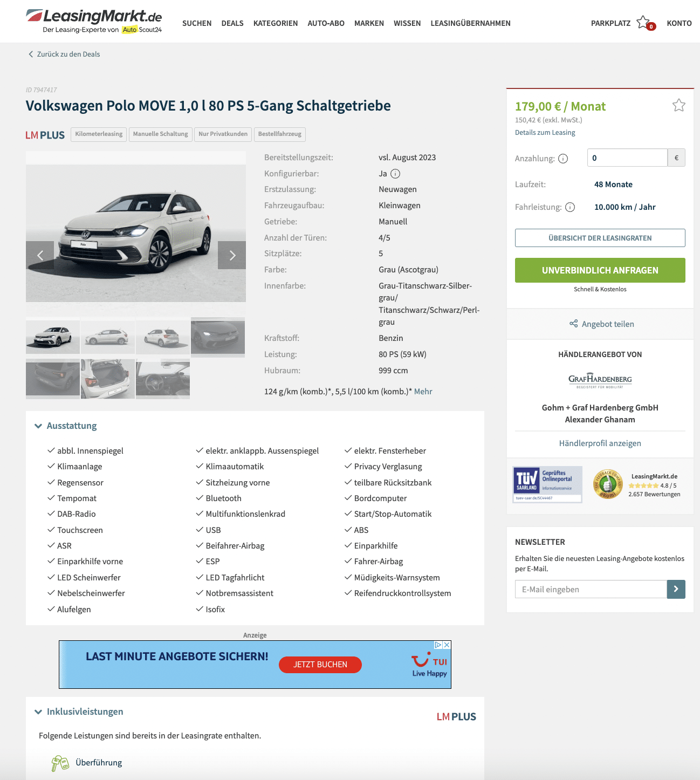This screenshot has width=700, height=780.
Task: Collapse the Ausstattung section
Action: [x=38, y=426]
